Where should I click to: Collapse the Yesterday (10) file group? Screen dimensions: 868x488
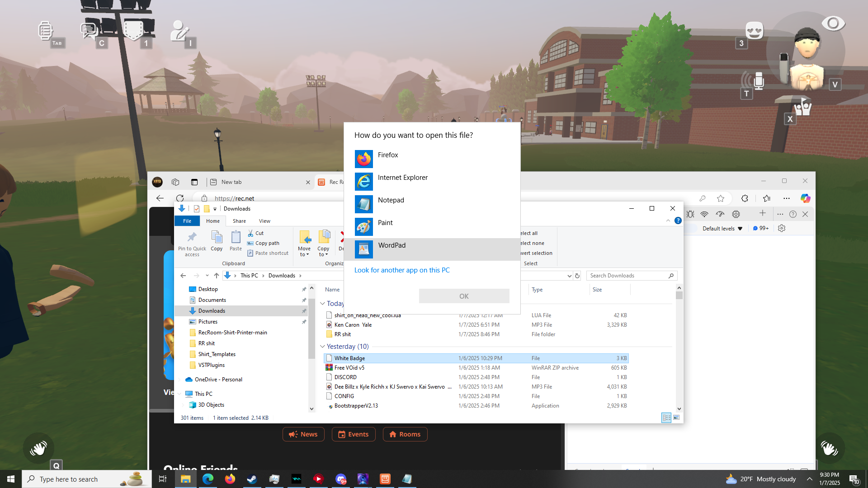coord(322,347)
